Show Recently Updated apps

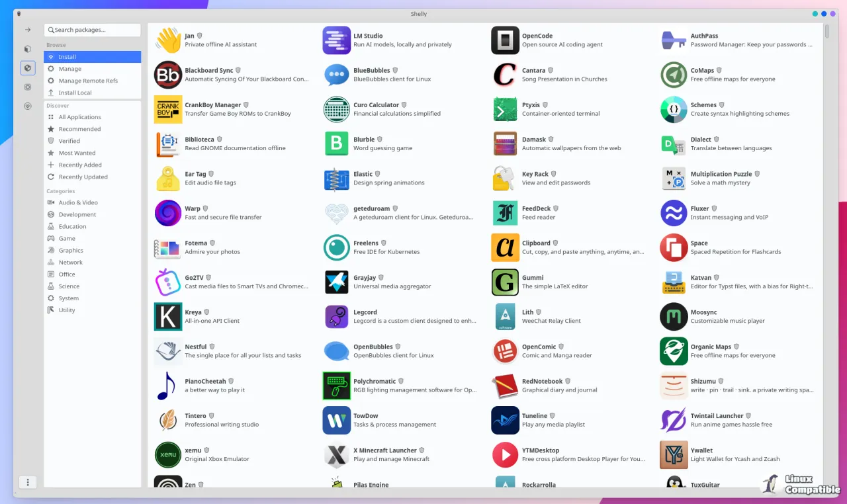point(93,177)
